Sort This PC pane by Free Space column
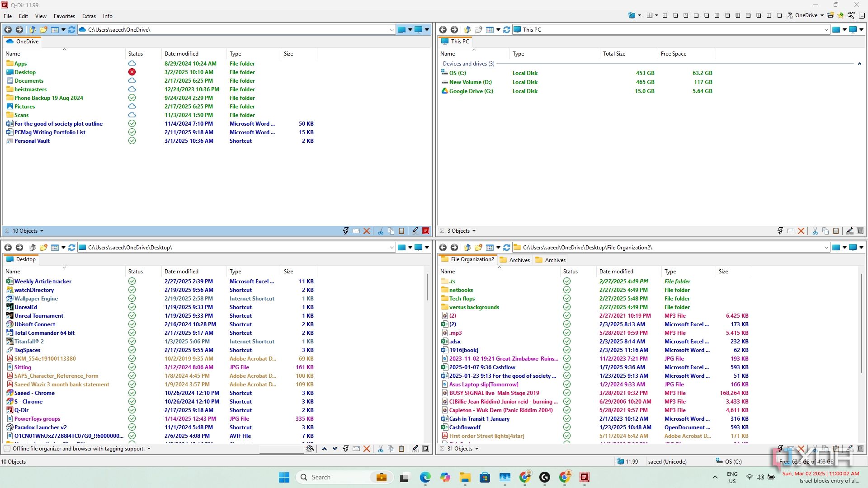Viewport: 868px width, 488px height. tap(687, 54)
